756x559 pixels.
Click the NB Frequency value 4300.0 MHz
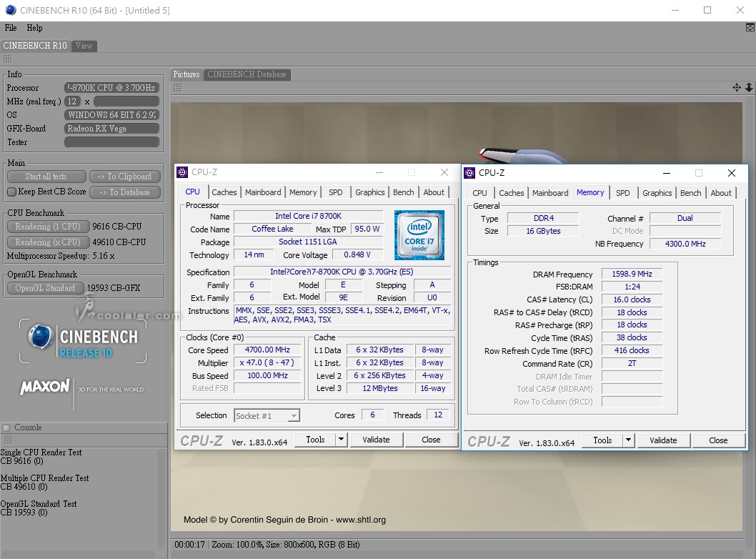(685, 244)
